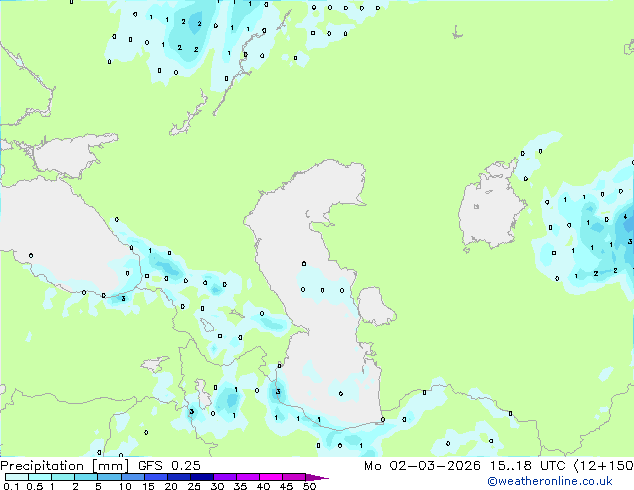The width and height of the screenshot is (634, 490).
Task: Click the legend scale label '10'
Action: point(125,486)
